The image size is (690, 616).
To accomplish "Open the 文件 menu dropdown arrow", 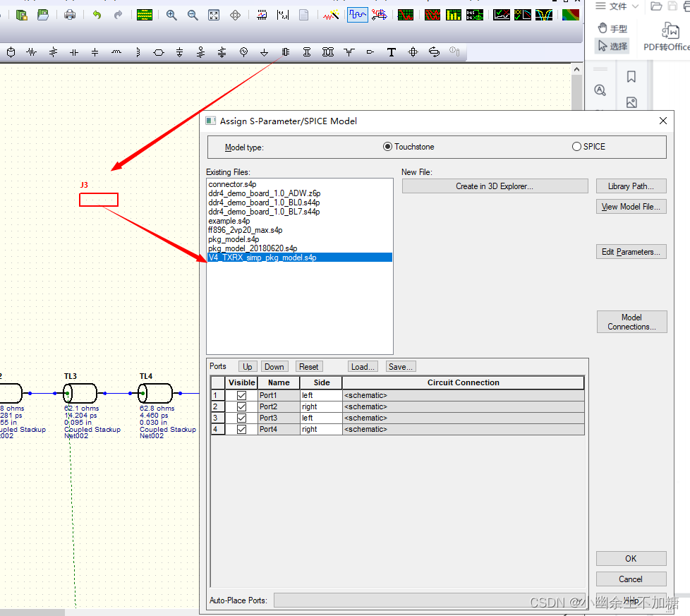I will (635, 6).
